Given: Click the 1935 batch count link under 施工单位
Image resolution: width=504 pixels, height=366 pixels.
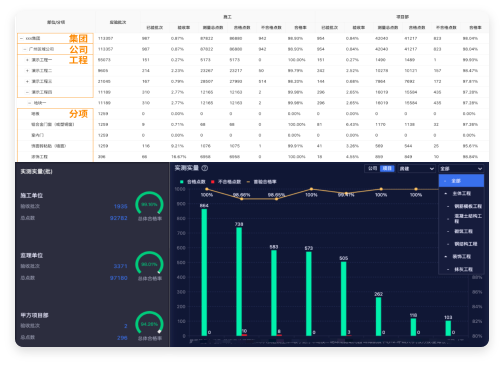Looking at the screenshot, I should coord(120,206).
